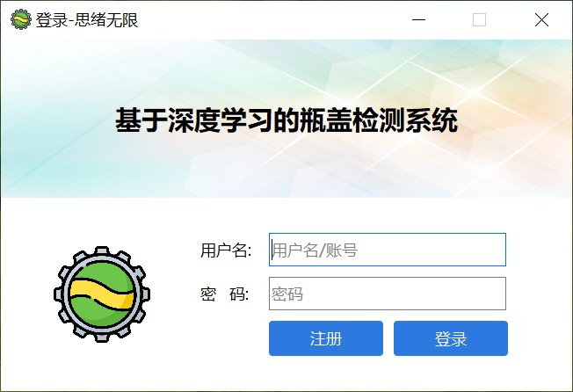Close the 登录-思绪无限 window

[x=541, y=19]
